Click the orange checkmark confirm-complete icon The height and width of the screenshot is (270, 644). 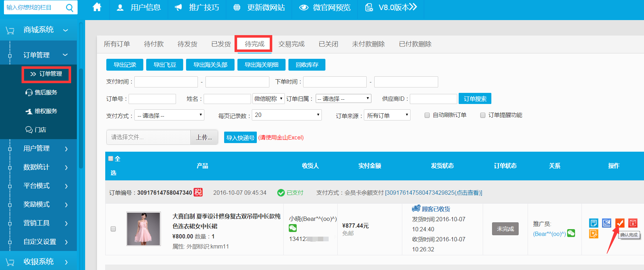click(620, 223)
